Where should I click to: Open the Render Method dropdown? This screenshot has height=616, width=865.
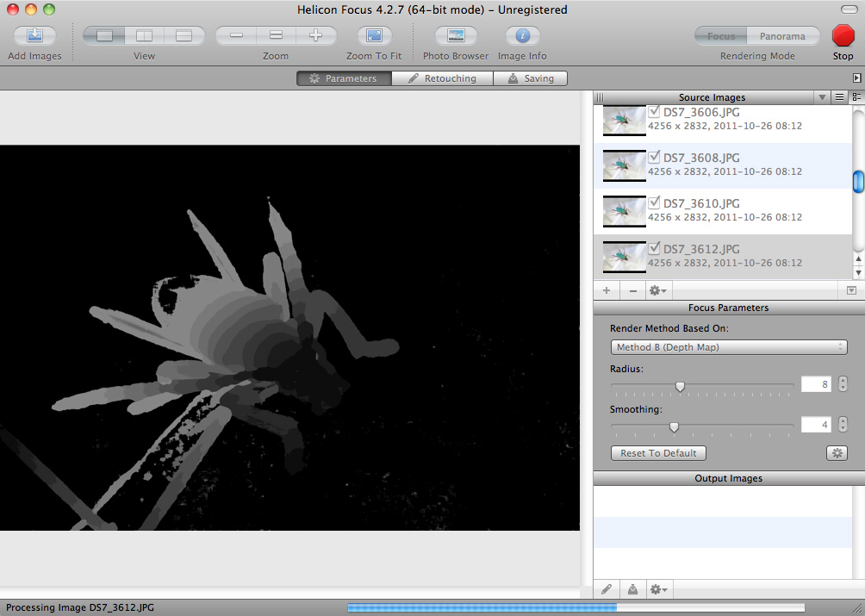pos(728,347)
